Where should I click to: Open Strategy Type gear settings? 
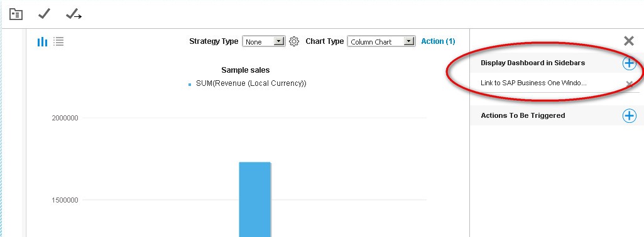(x=293, y=41)
